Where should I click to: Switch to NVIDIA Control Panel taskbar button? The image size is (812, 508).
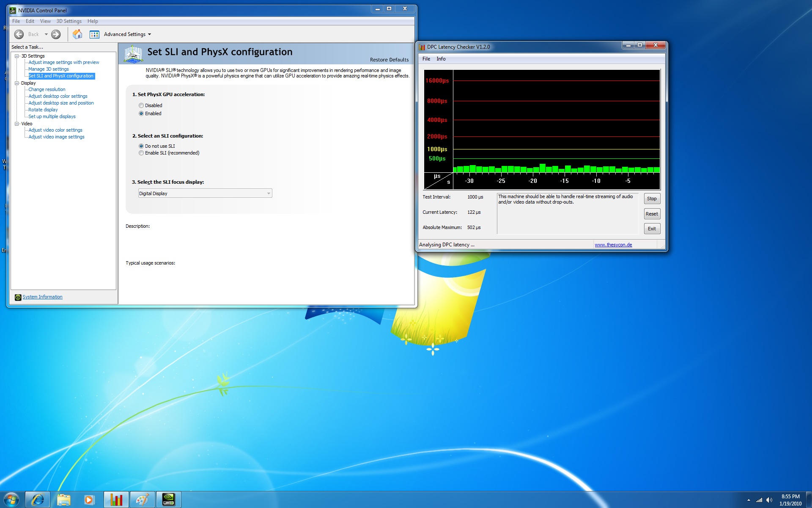[168, 500]
